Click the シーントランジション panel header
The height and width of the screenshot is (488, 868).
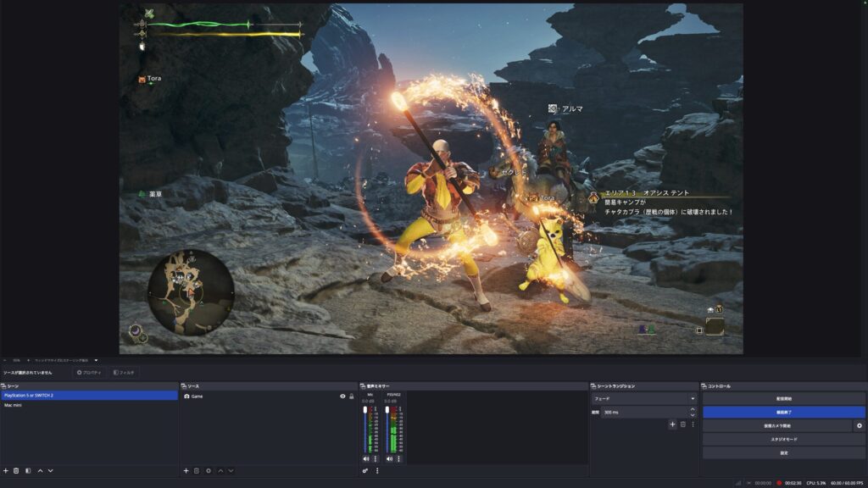pos(644,386)
